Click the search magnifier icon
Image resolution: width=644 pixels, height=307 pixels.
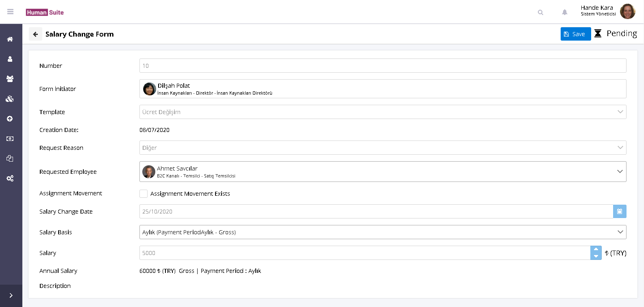540,12
